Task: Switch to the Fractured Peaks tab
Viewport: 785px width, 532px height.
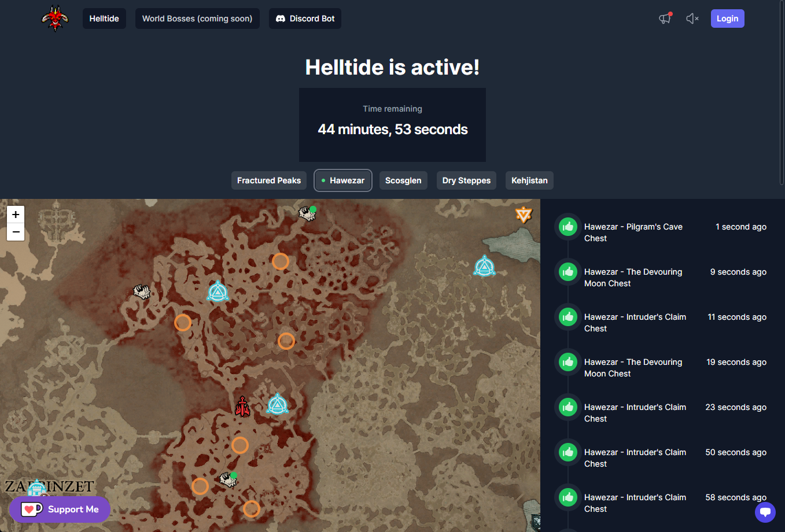Action: [269, 180]
